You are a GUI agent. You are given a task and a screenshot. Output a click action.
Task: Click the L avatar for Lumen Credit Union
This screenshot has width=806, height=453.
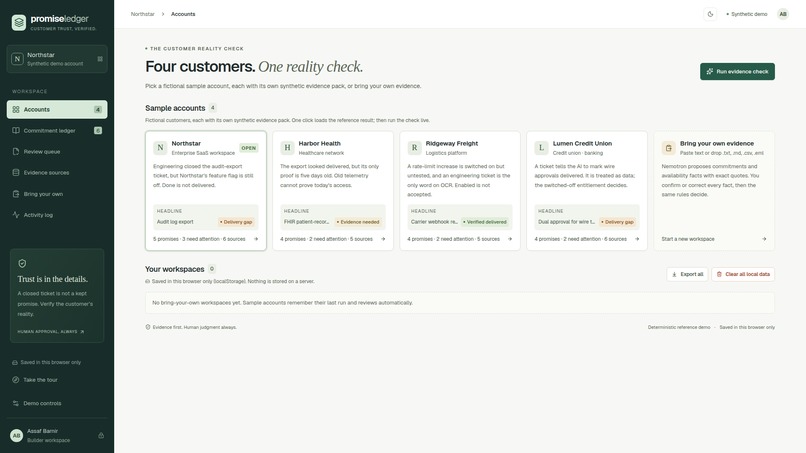(x=541, y=148)
